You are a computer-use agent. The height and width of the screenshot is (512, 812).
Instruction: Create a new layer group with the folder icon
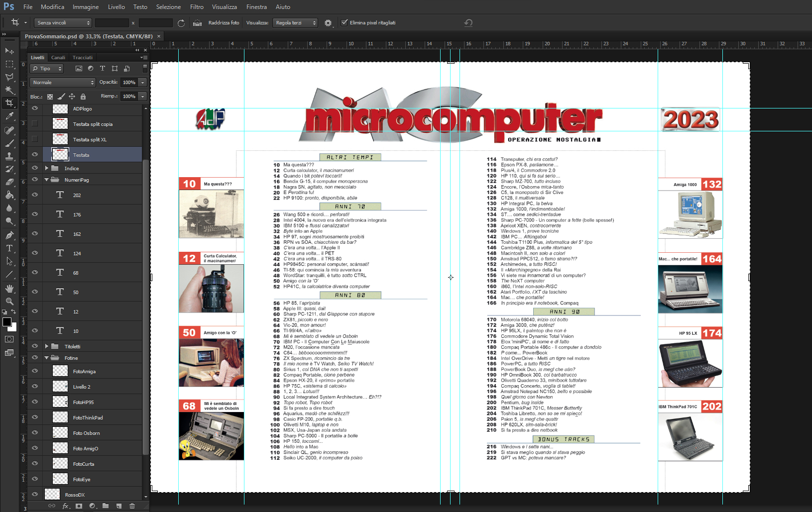click(106, 506)
